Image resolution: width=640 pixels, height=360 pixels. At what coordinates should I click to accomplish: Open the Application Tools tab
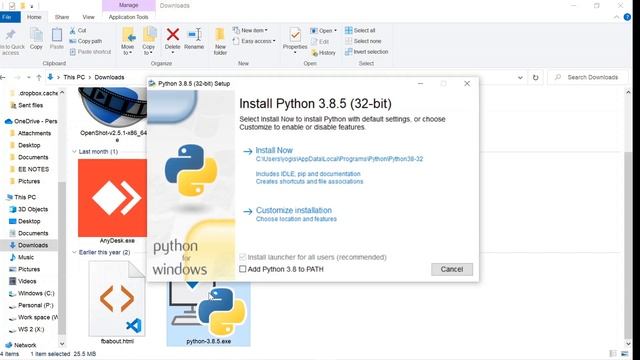click(129, 17)
